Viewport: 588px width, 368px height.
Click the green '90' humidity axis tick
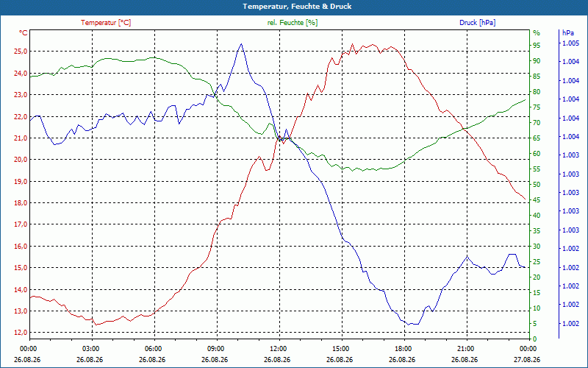pyautogui.click(x=537, y=61)
